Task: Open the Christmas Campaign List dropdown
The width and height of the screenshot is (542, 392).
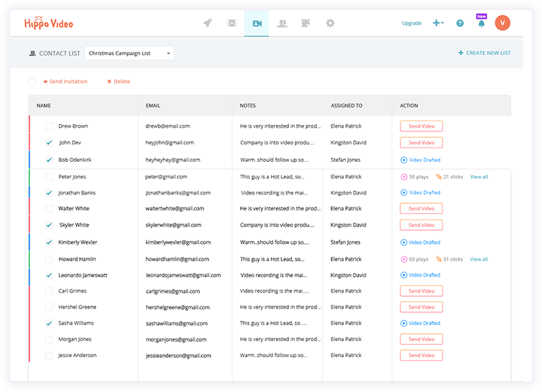Action: pos(129,53)
